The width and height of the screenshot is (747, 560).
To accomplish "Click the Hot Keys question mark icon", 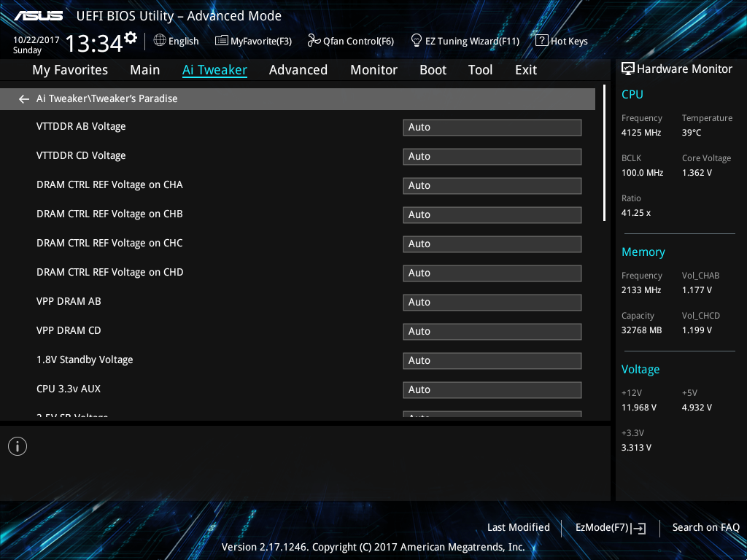I will point(542,41).
